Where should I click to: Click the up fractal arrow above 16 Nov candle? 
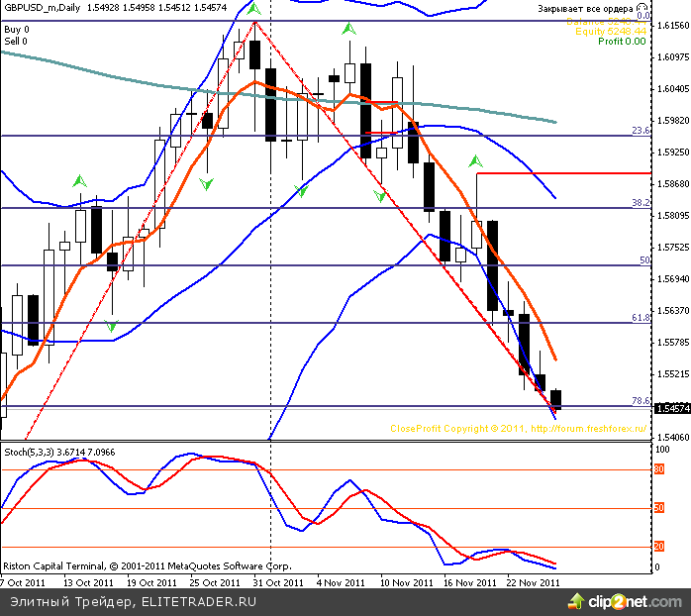click(x=476, y=159)
